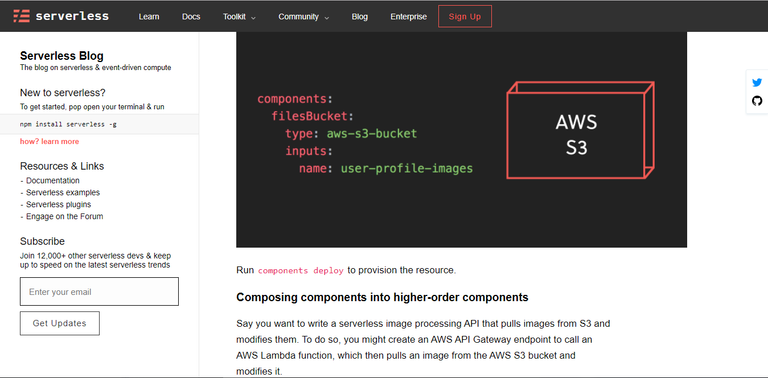Viewport: 768px width, 378px height.
Task: Open the GitHub icon on the right edge
Action: pyautogui.click(x=757, y=101)
